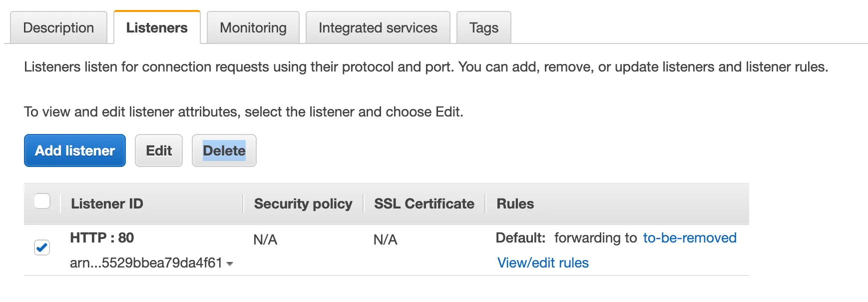
Task: Go to the Integrated services tab
Action: 378,28
